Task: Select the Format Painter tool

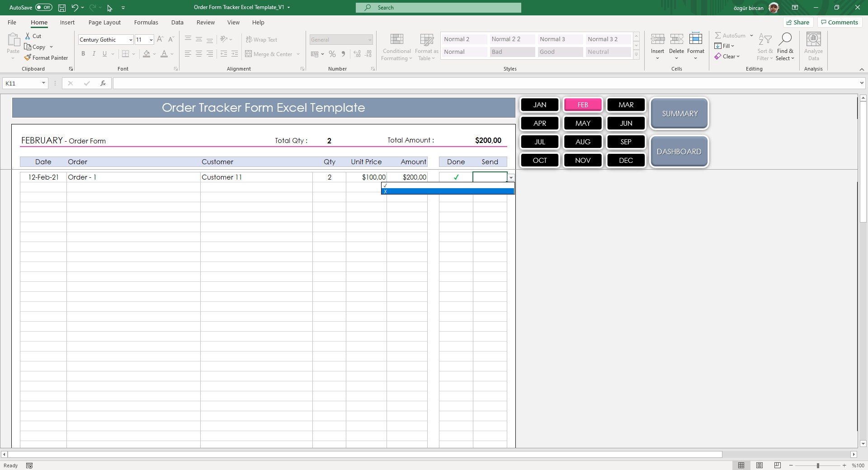Action: 46,57
